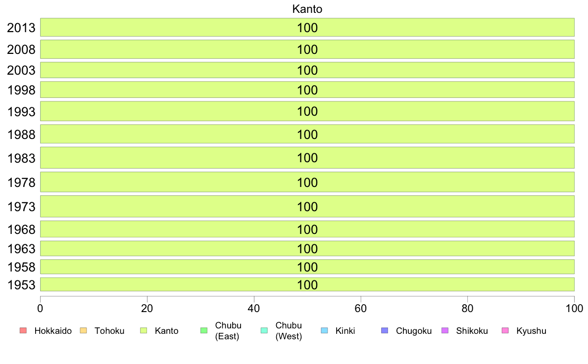Click the Hokkaido red legend swatch

23,331
